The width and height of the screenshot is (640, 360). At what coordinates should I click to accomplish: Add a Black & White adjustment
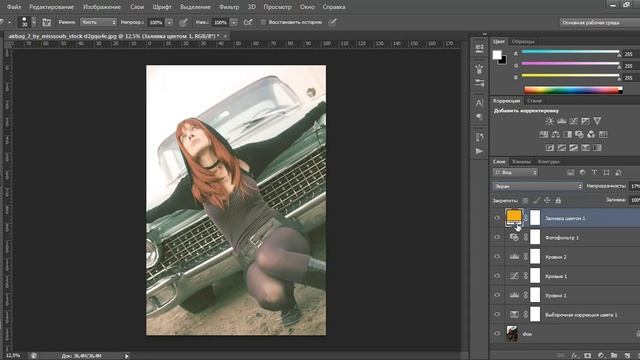click(x=567, y=134)
